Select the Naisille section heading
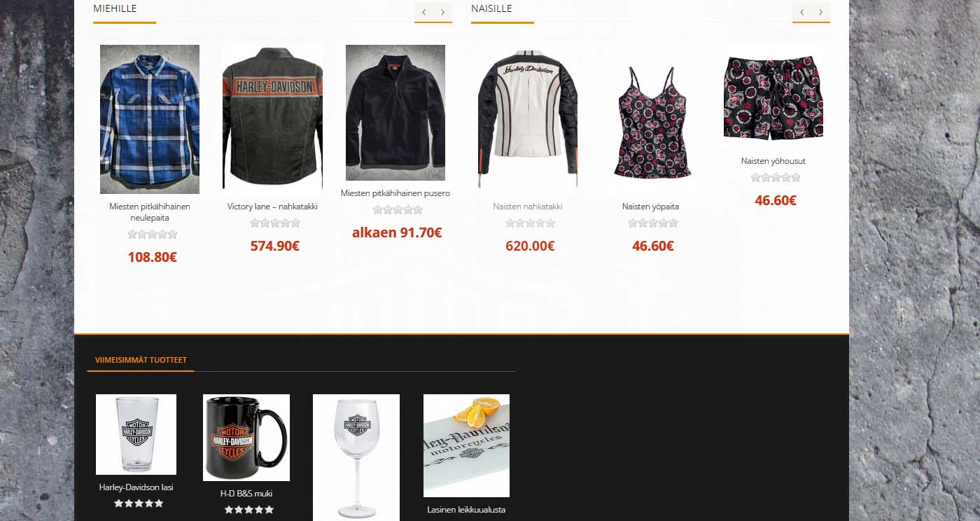The width and height of the screenshot is (980, 521). [x=491, y=8]
